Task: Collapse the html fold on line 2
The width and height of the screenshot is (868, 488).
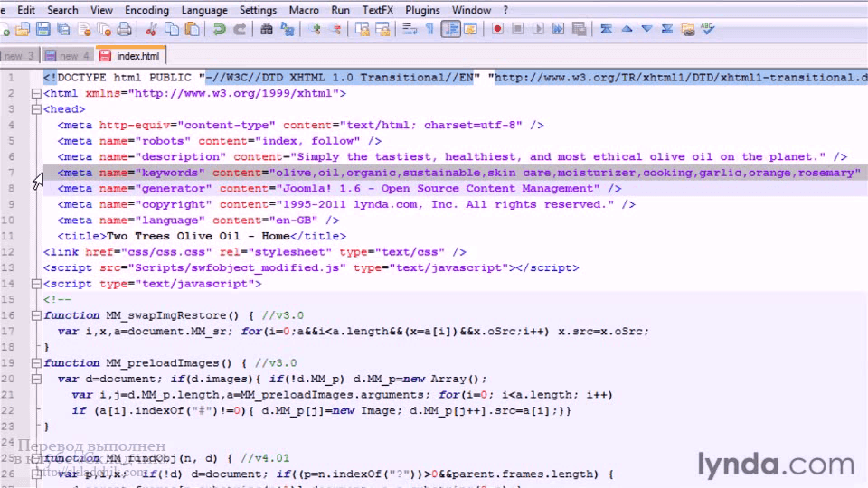Action: (36, 93)
